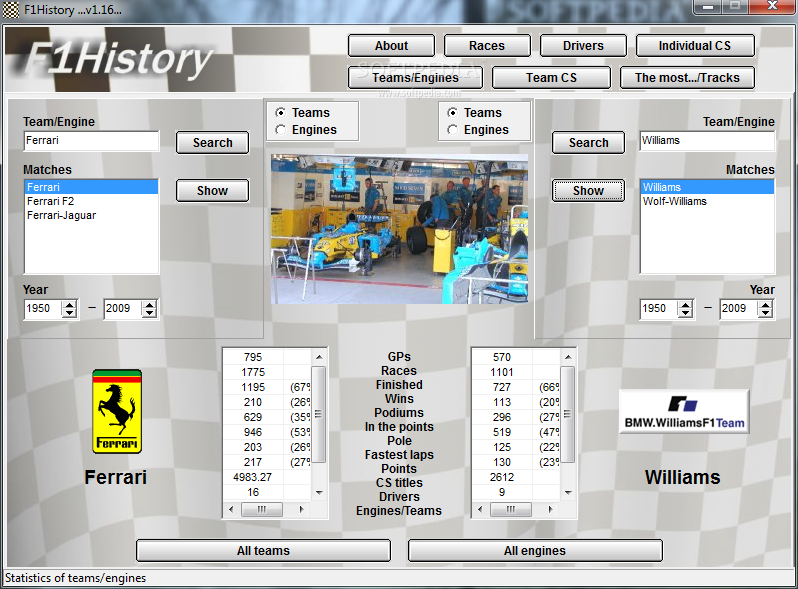798x589 pixels.
Task: Decrease the left end year 2009
Action: point(149,313)
